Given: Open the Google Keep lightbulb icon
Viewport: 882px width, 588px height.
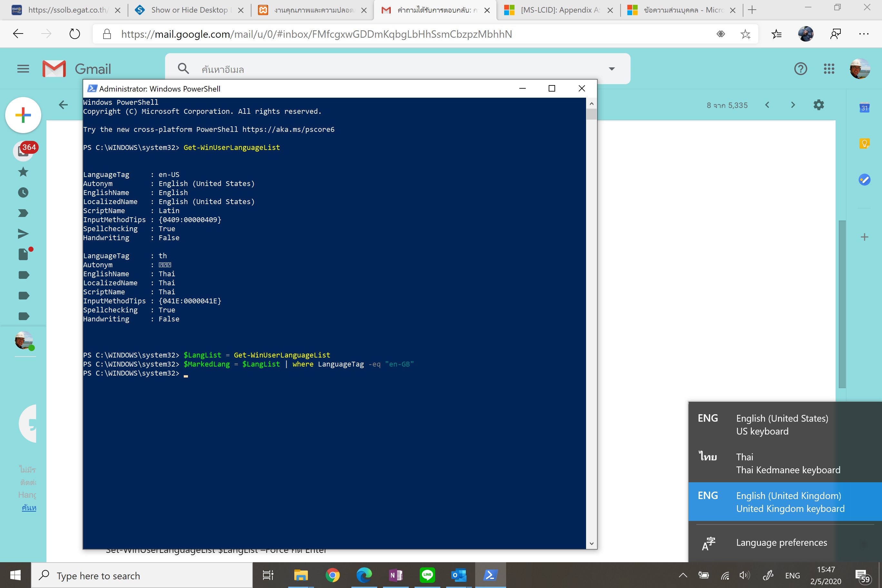Looking at the screenshot, I should [864, 144].
